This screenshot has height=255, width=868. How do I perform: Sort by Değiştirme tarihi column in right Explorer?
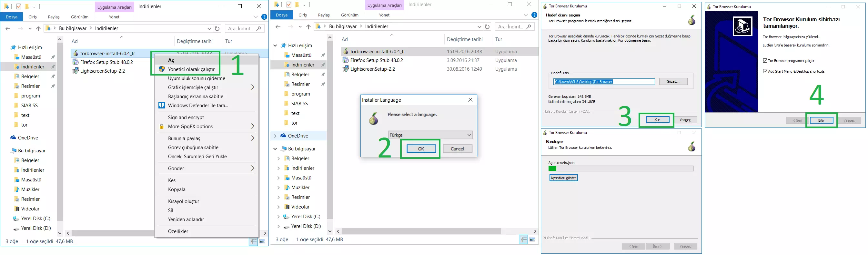coord(465,39)
